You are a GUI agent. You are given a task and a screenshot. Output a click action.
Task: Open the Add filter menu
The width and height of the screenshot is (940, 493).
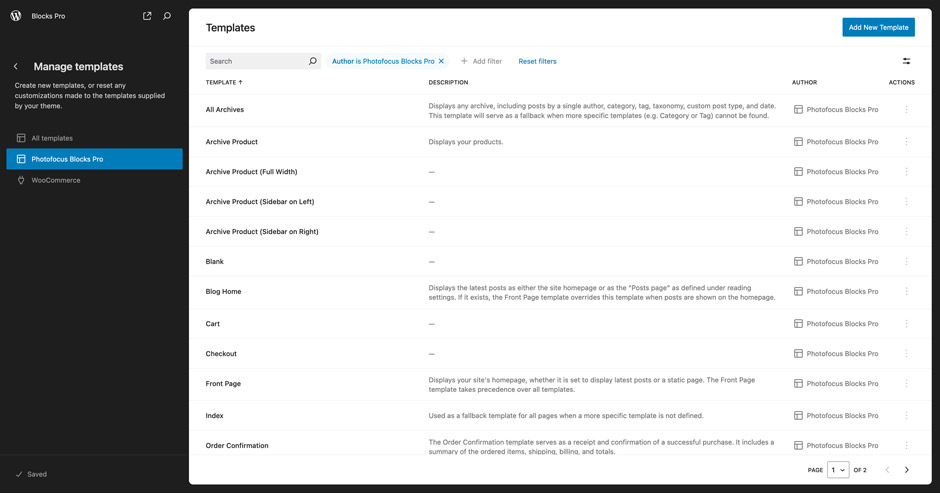pyautogui.click(x=481, y=61)
